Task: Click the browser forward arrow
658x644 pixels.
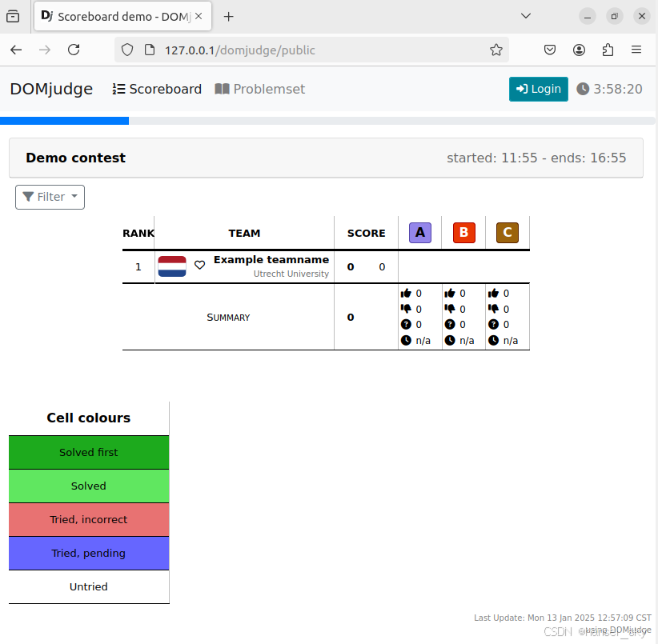Action: pyautogui.click(x=45, y=50)
